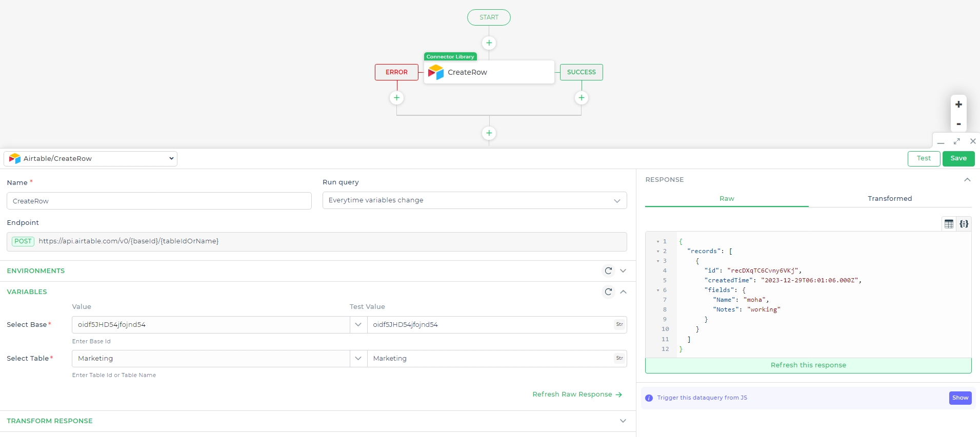The height and width of the screenshot is (437, 980).
Task: Switch the response to JSON view
Action: point(964,224)
